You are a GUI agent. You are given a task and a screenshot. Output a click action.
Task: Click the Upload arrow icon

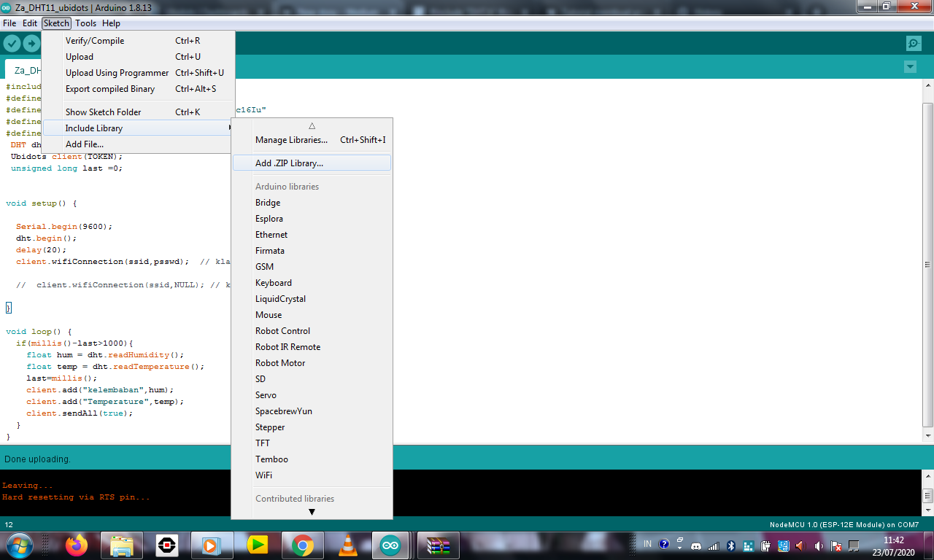click(31, 43)
